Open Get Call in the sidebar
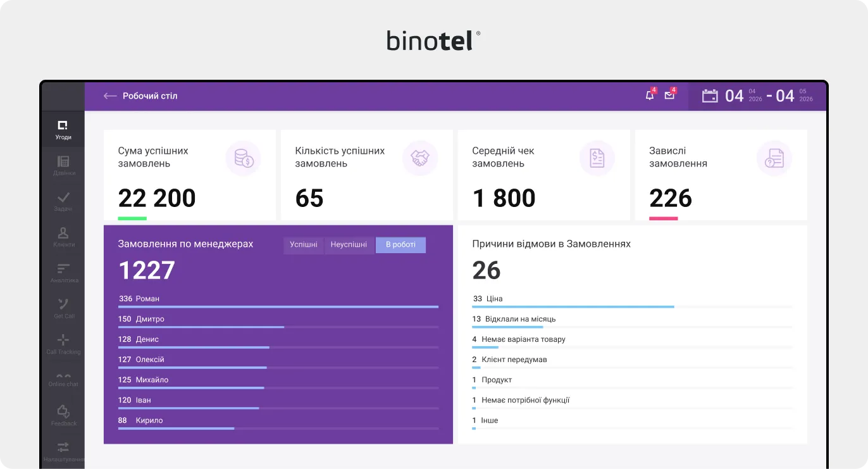 pos(63,308)
